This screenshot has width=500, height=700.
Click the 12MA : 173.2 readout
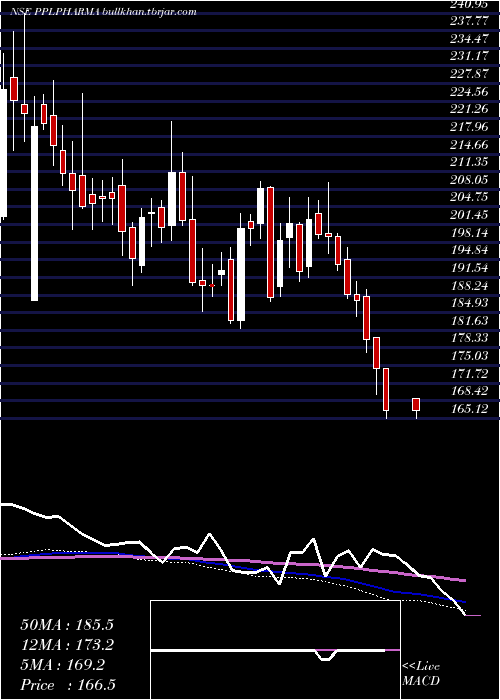67,645
